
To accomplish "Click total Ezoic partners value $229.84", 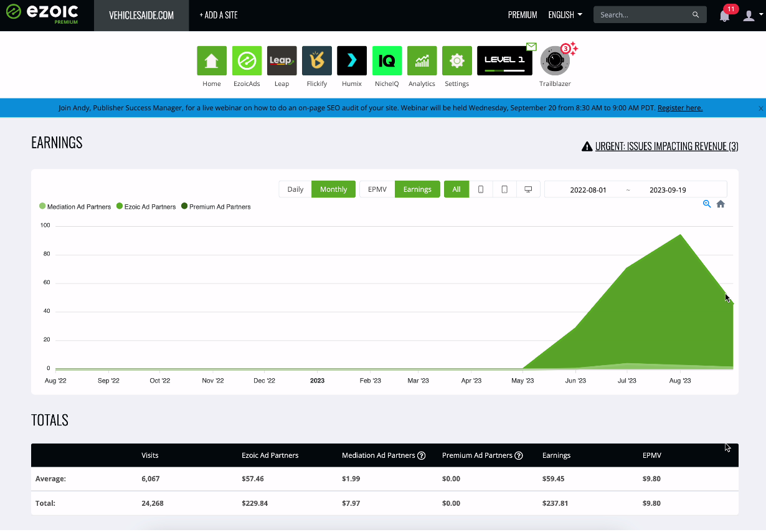I will [255, 503].
